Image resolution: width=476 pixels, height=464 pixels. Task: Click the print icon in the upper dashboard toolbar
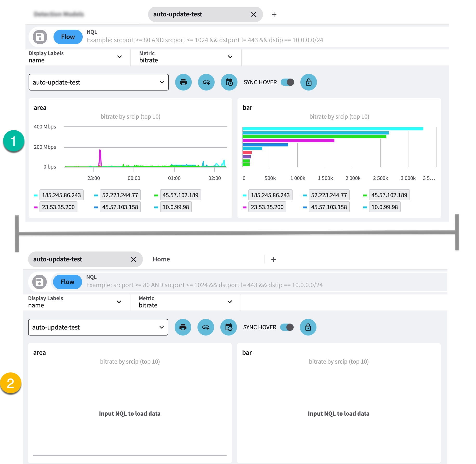click(x=183, y=82)
